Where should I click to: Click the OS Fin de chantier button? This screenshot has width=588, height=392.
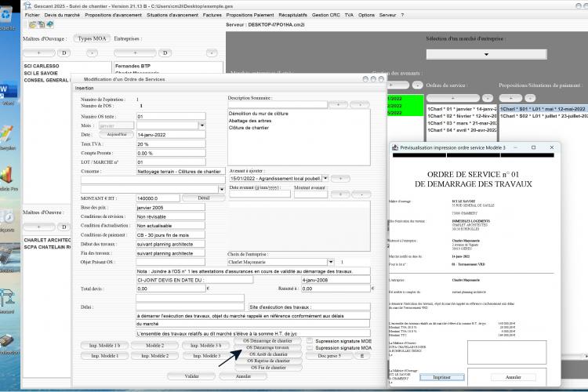pyautogui.click(x=268, y=368)
